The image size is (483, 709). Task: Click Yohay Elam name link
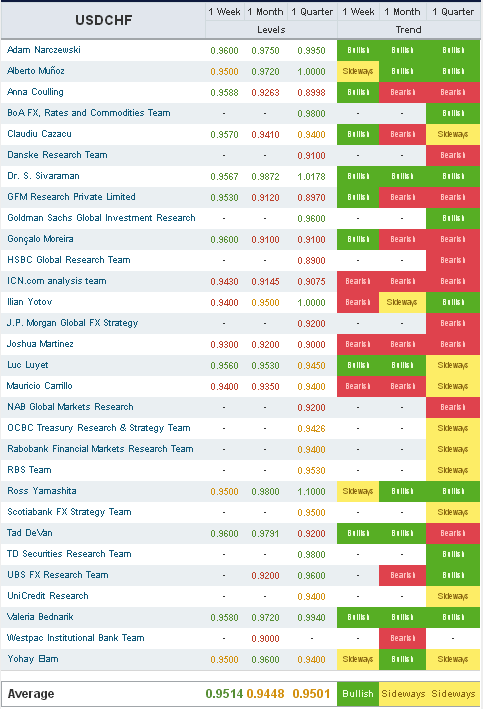[33, 659]
